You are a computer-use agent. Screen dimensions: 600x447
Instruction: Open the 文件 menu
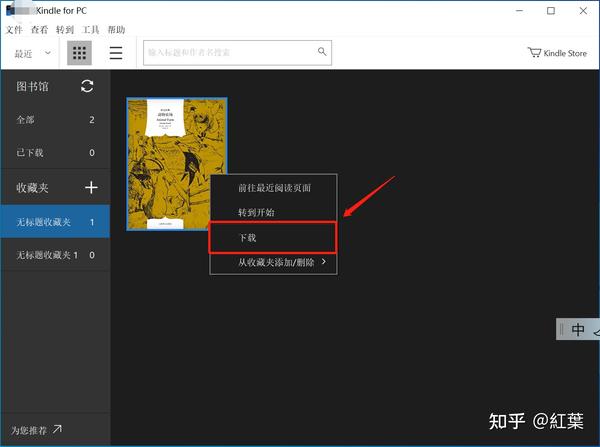pyautogui.click(x=14, y=30)
